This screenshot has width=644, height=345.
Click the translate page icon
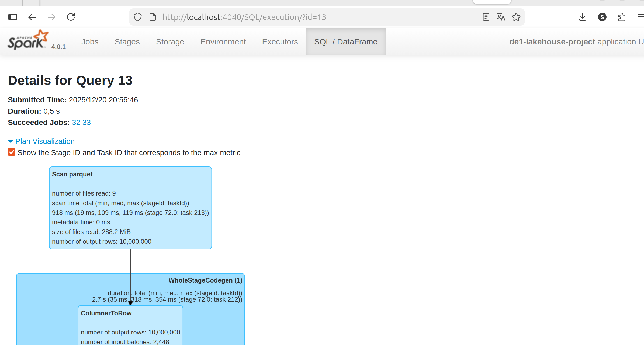(501, 17)
